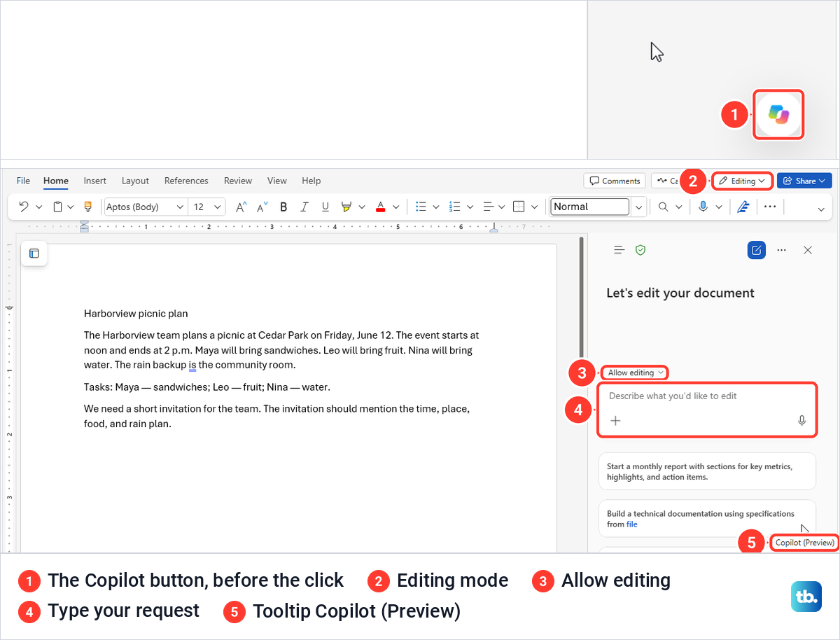
Task: Open the Allow editing dropdown
Action: tap(636, 373)
